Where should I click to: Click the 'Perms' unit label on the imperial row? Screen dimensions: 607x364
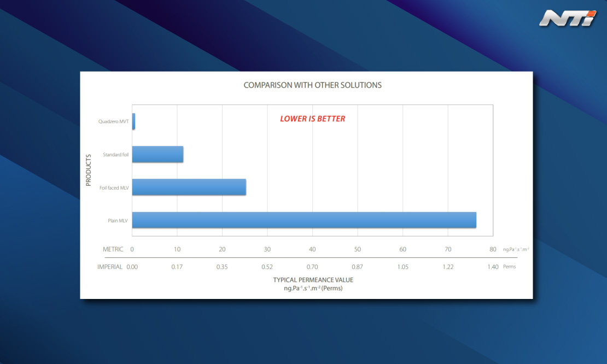click(510, 267)
